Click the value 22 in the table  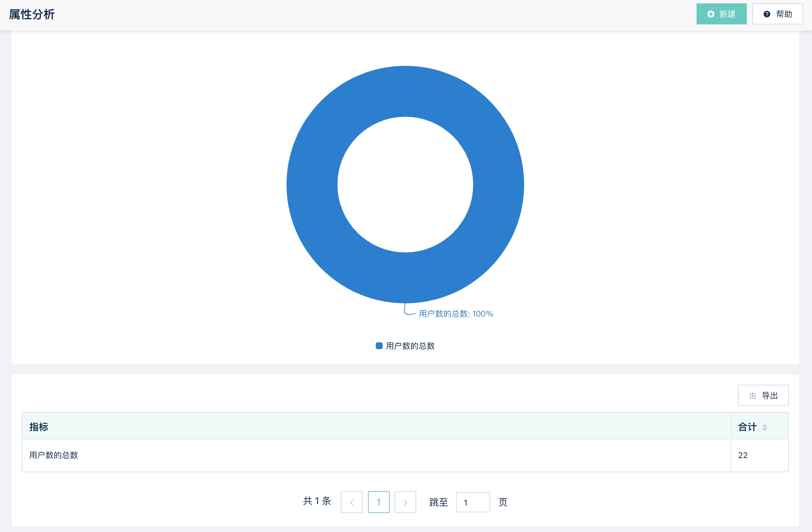[x=743, y=455]
